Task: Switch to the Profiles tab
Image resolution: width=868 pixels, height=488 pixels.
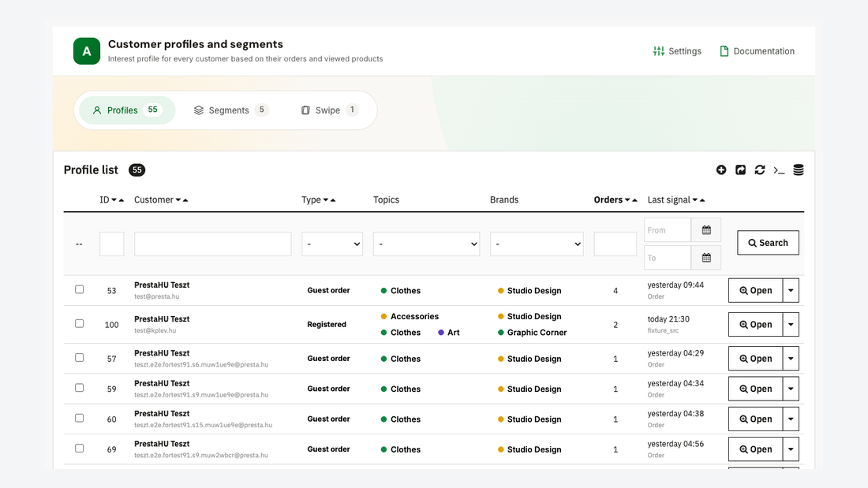Action: click(x=127, y=110)
